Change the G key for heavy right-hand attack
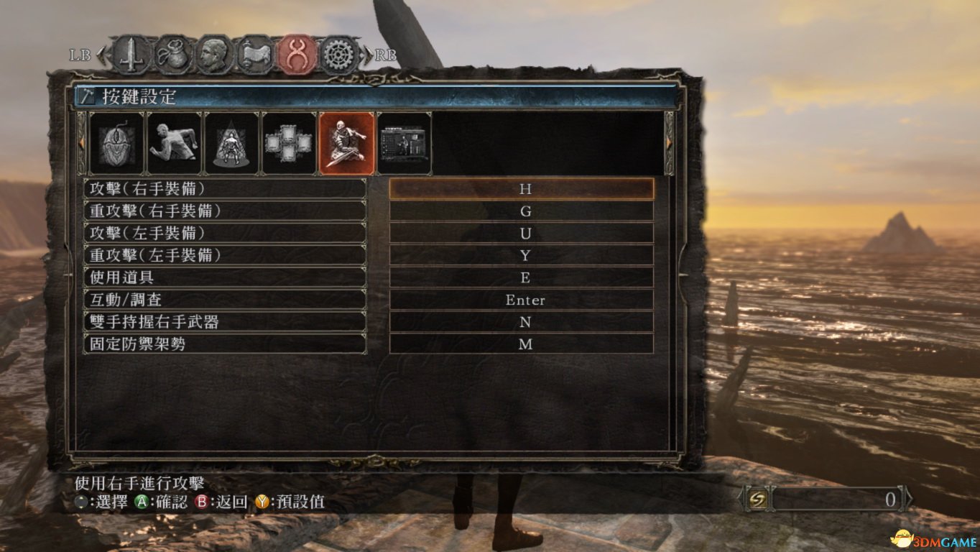Viewport: 980px width, 552px height. point(522,211)
